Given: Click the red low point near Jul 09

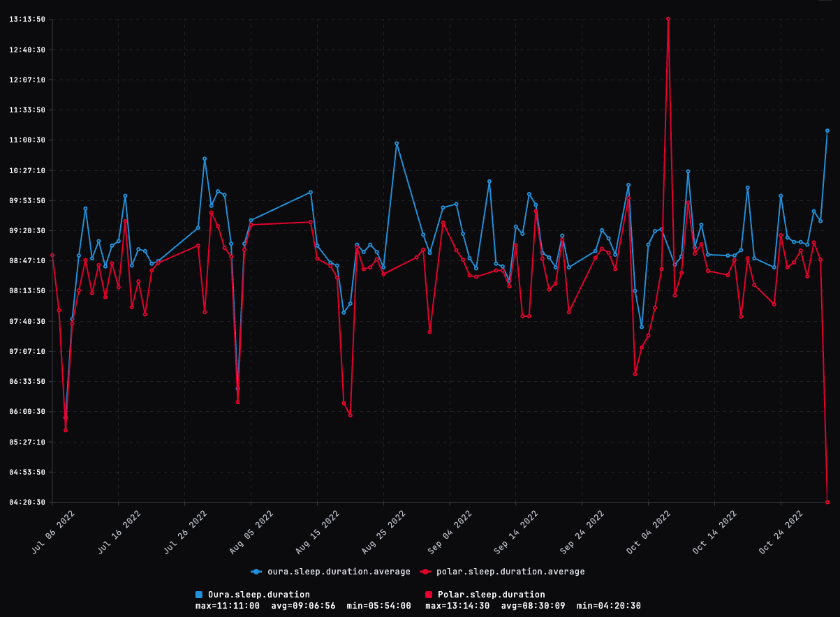Looking at the screenshot, I should [66, 430].
